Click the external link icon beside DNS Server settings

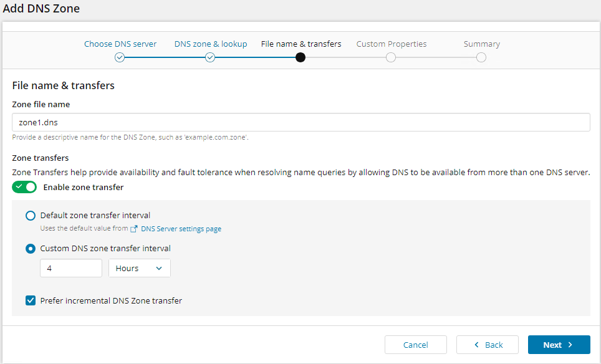tap(134, 229)
